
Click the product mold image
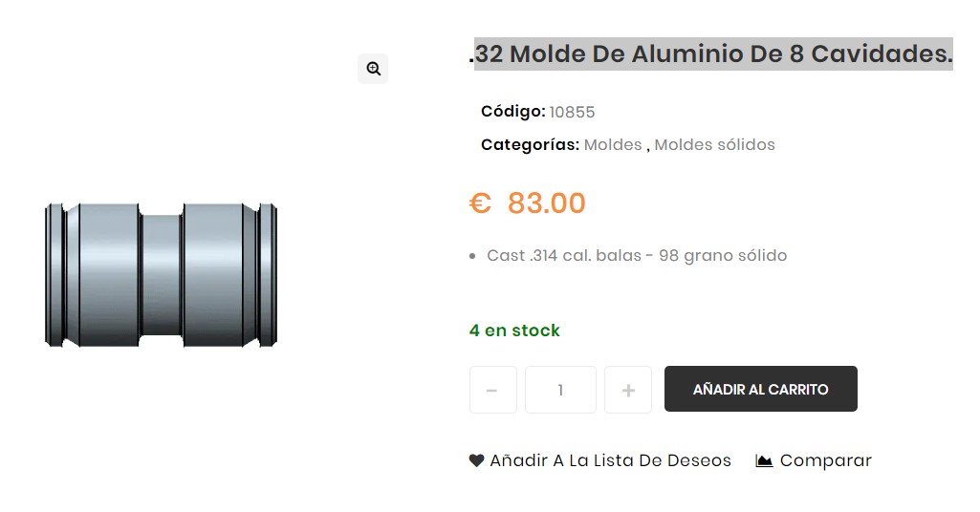pyautogui.click(x=161, y=274)
